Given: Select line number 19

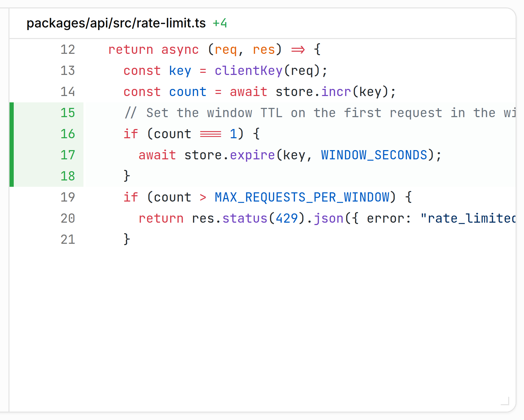Looking at the screenshot, I should tap(68, 197).
